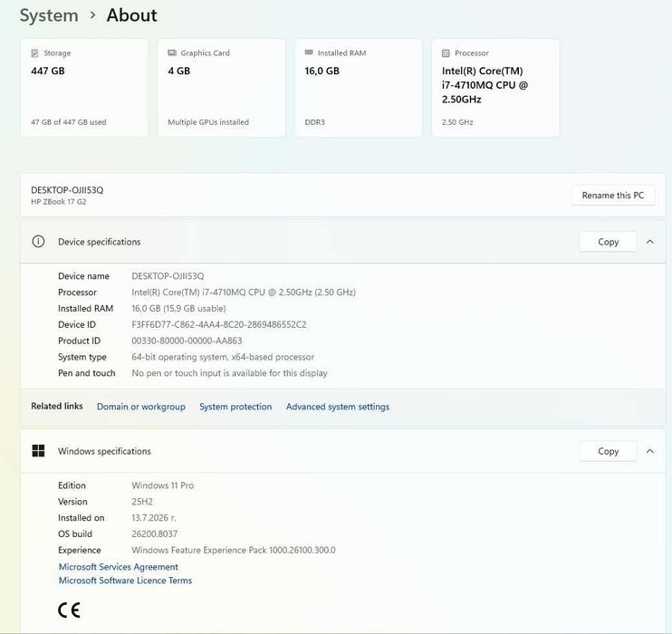Select the Version value 25H2
This screenshot has width=672, height=634.
[142, 502]
